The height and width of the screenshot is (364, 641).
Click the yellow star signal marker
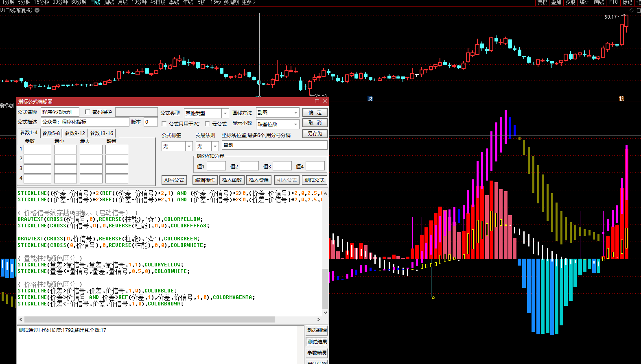[x=433, y=297]
